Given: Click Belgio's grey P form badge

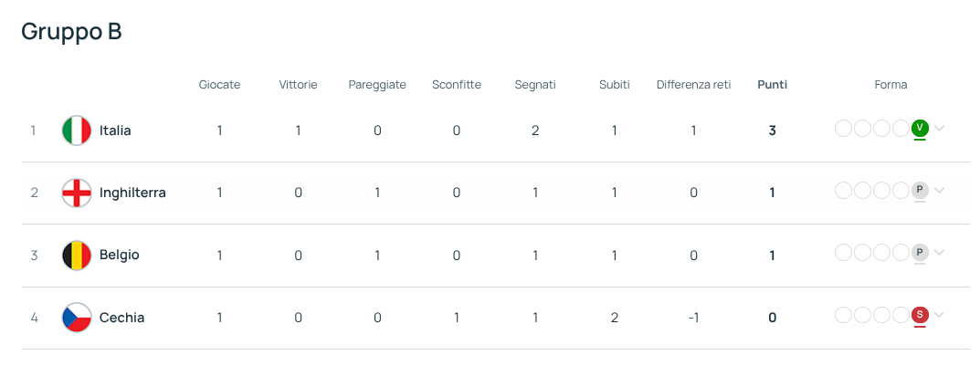Looking at the screenshot, I should pyautogui.click(x=920, y=252).
